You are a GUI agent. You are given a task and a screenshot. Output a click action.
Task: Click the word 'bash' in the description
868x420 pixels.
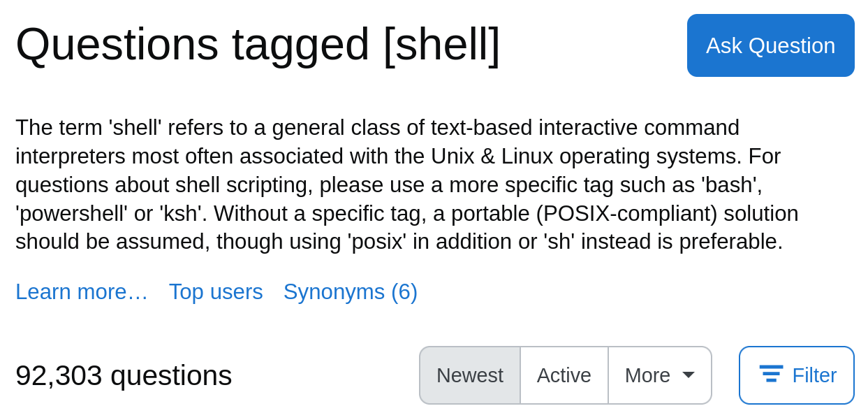pos(731,184)
